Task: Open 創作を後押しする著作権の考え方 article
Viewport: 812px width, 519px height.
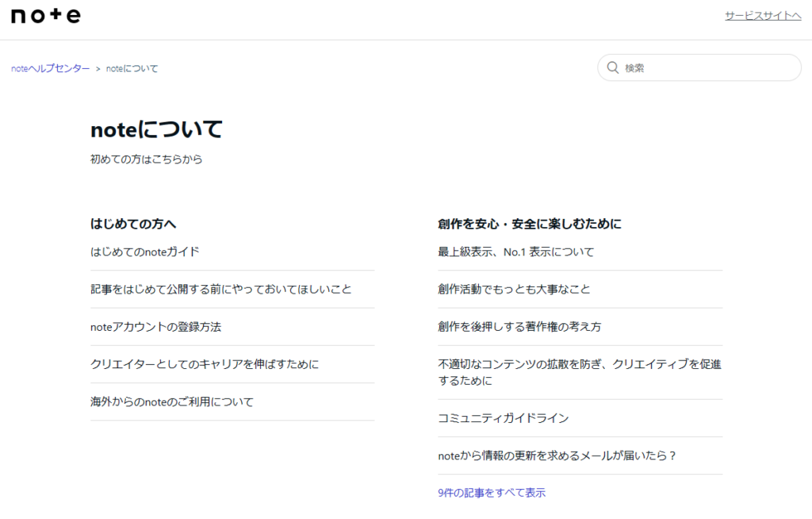Action: (x=519, y=327)
